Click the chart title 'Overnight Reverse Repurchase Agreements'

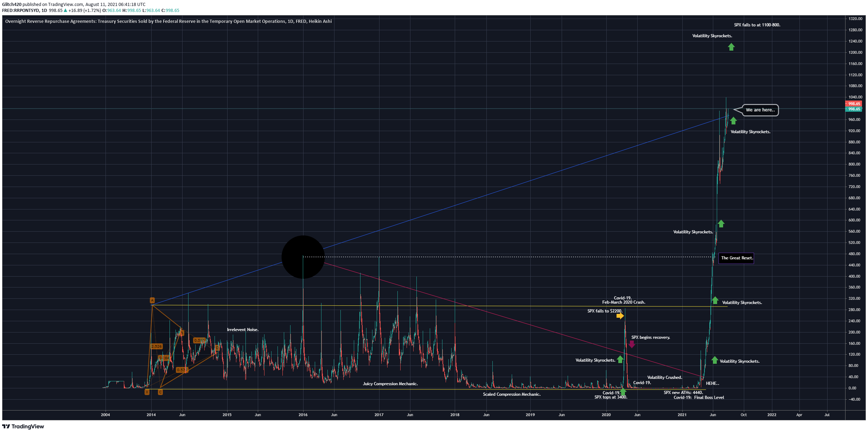pyautogui.click(x=50, y=21)
